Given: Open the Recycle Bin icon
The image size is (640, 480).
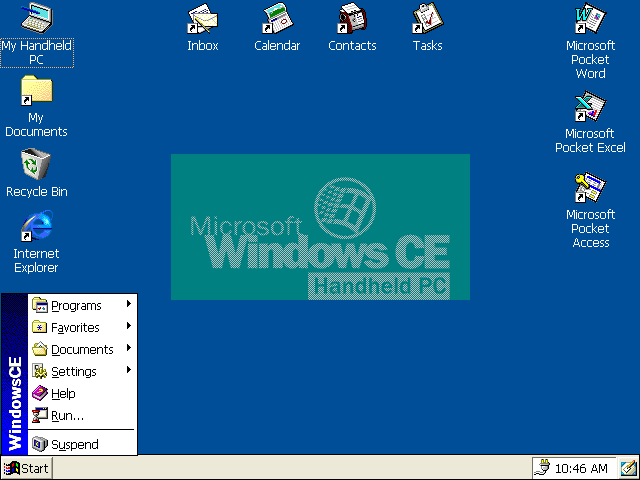Looking at the screenshot, I should (36, 164).
